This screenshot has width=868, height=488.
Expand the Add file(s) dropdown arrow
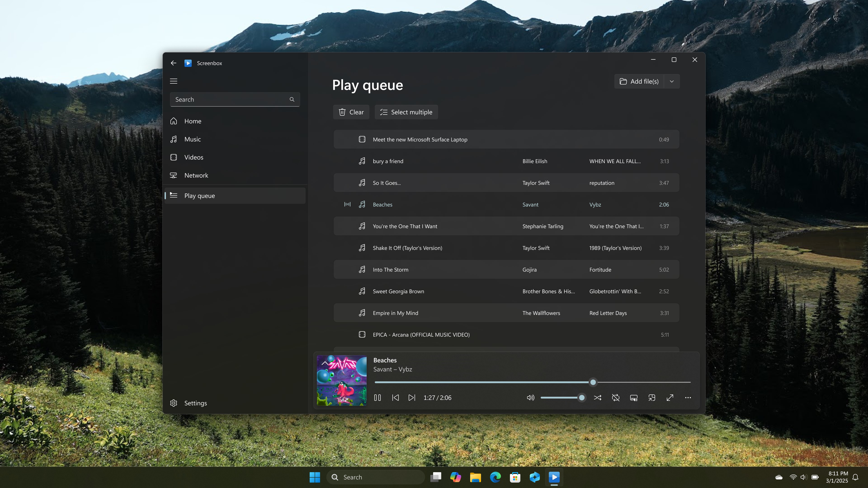672,81
